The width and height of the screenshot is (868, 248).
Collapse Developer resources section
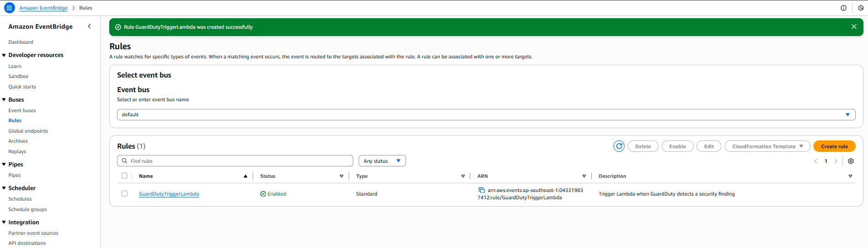[x=4, y=55]
